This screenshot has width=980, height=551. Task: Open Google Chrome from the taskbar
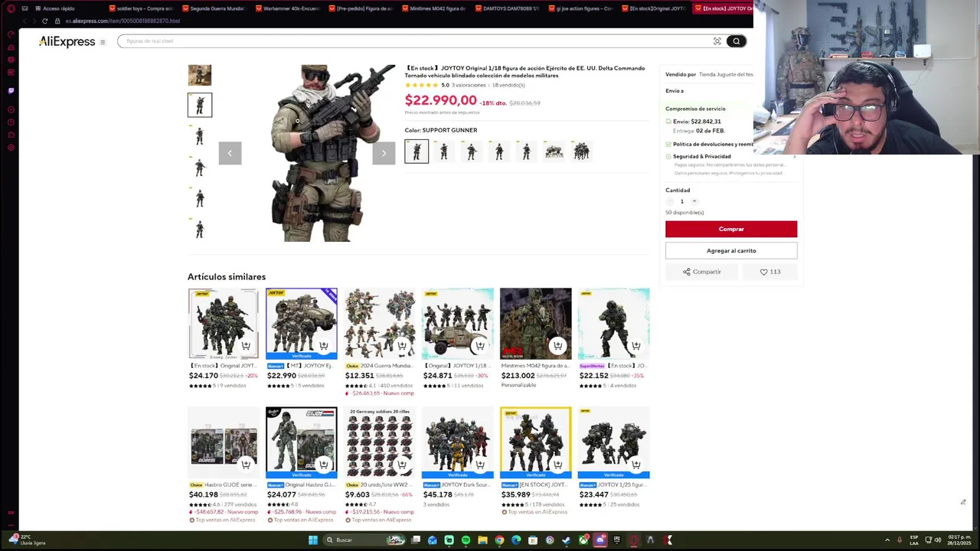(499, 540)
